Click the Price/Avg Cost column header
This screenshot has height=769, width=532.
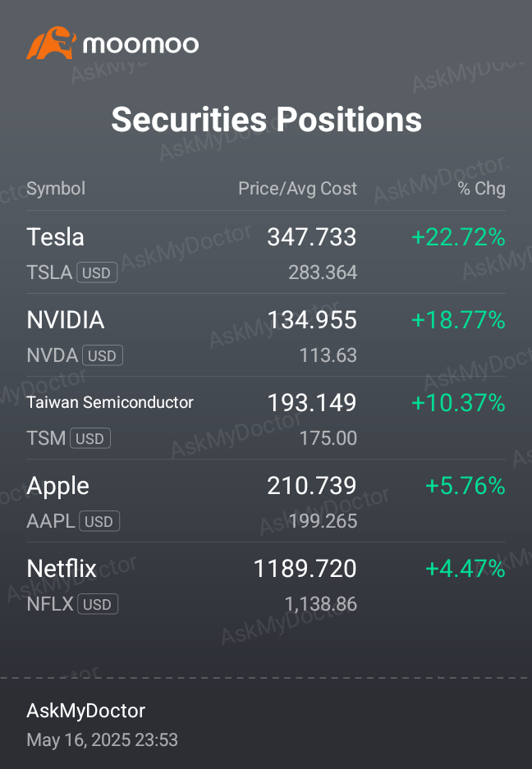point(297,188)
